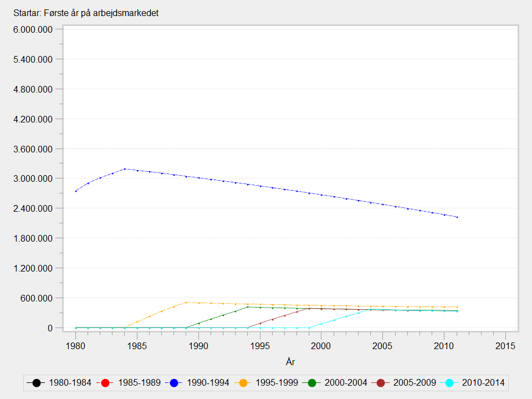Select the 3.600.000 y-axis tick label
The image size is (532, 399).
[33, 149]
